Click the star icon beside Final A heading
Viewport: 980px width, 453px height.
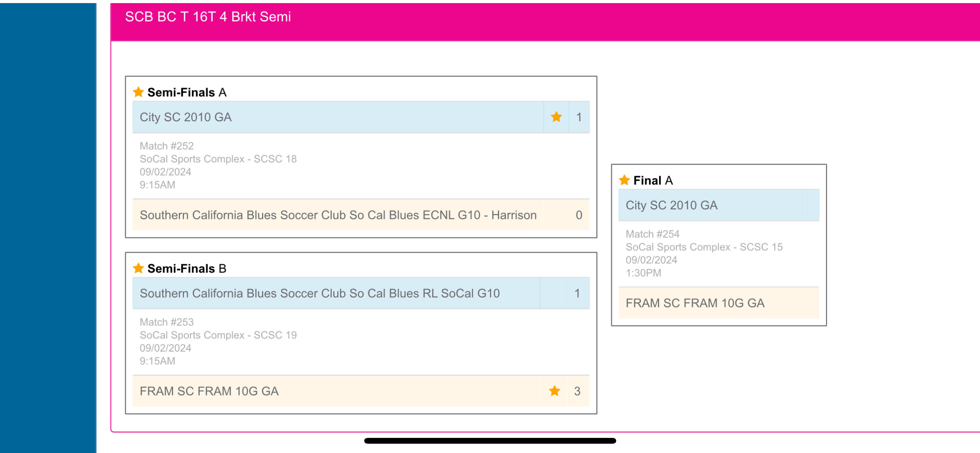[x=624, y=180]
